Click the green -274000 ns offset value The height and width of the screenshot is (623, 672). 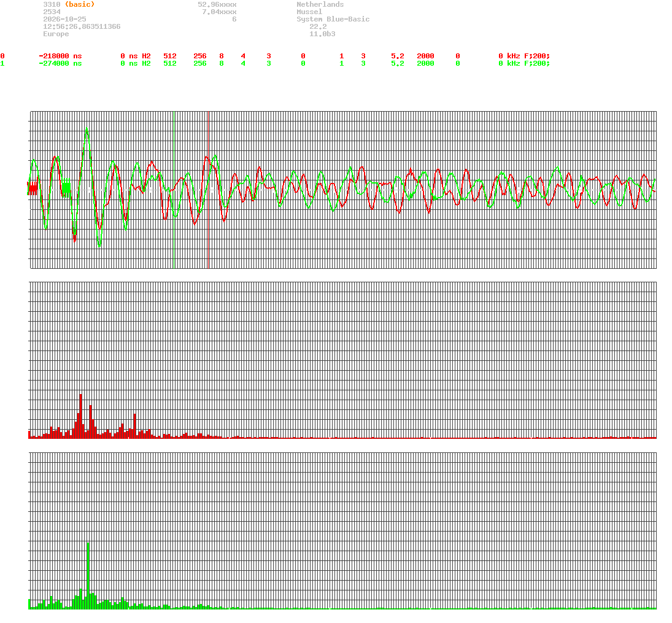60,63
